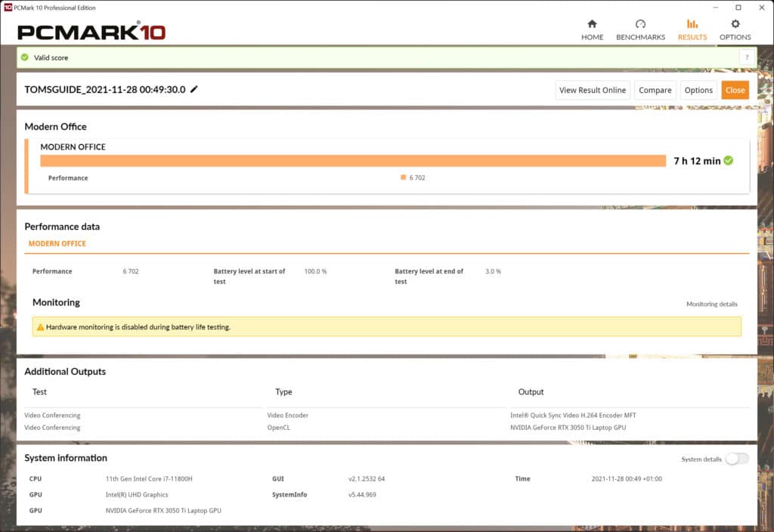The height and width of the screenshot is (532, 774).
Task: Click View Result Online button
Action: [592, 90]
